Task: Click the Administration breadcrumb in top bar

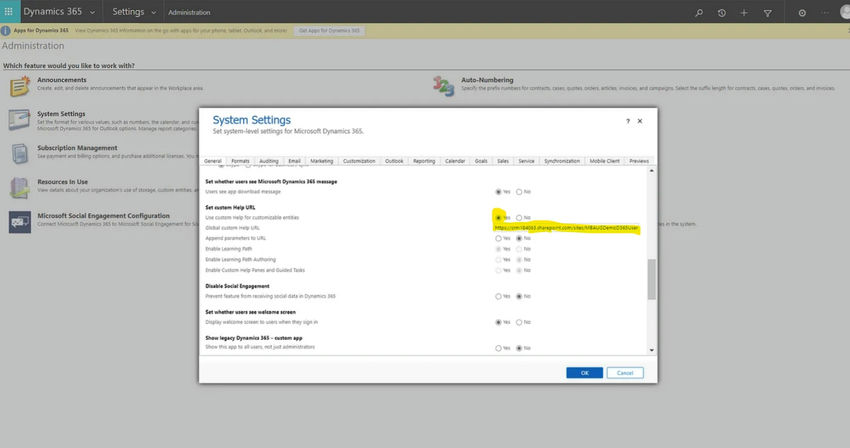Action: click(189, 12)
